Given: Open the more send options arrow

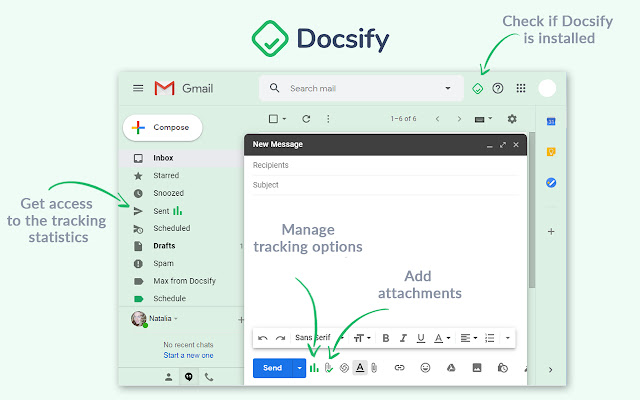Looking at the screenshot, I should point(299,368).
